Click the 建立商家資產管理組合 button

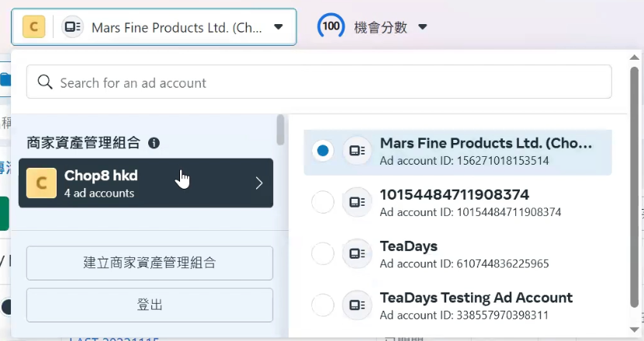click(x=150, y=263)
